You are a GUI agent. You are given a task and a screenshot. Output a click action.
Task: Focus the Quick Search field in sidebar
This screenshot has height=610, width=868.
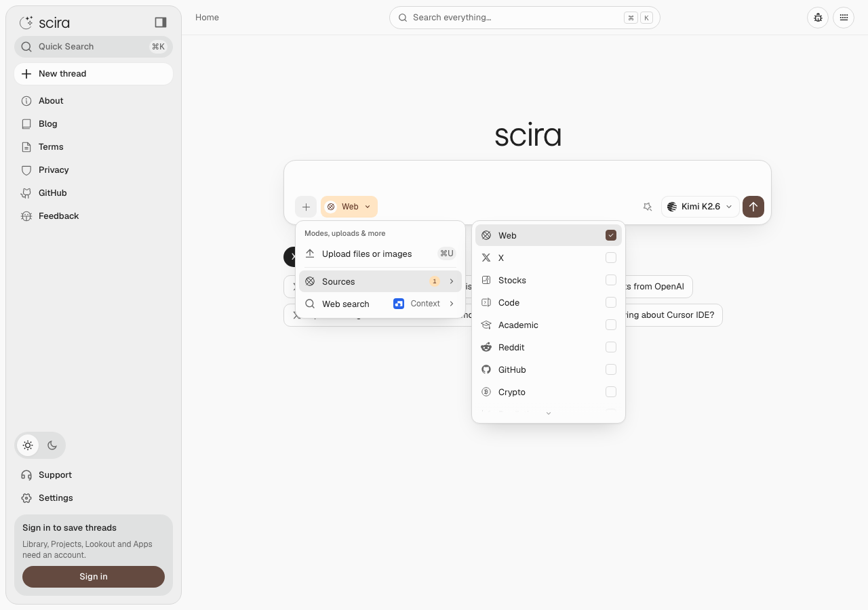94,47
